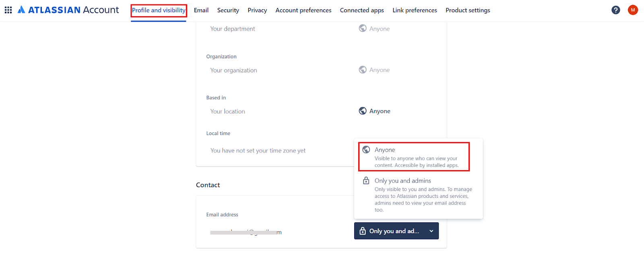Click globe icon beside Your location

tap(363, 111)
